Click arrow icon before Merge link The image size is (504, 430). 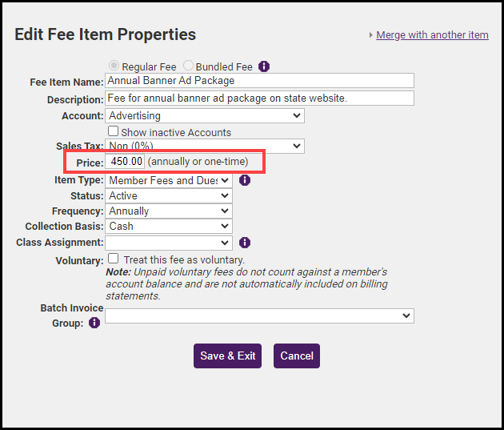[371, 35]
